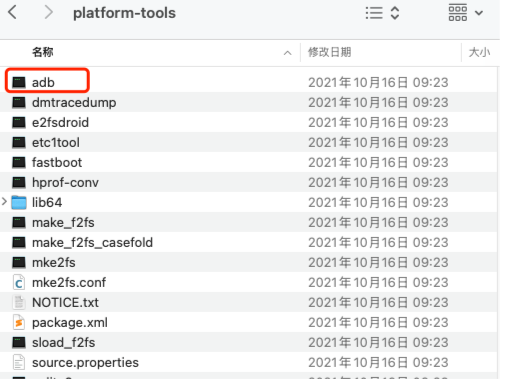Sort by the 修改日期 column header
Image resolution: width=506 pixels, height=379 pixels.
(329, 52)
